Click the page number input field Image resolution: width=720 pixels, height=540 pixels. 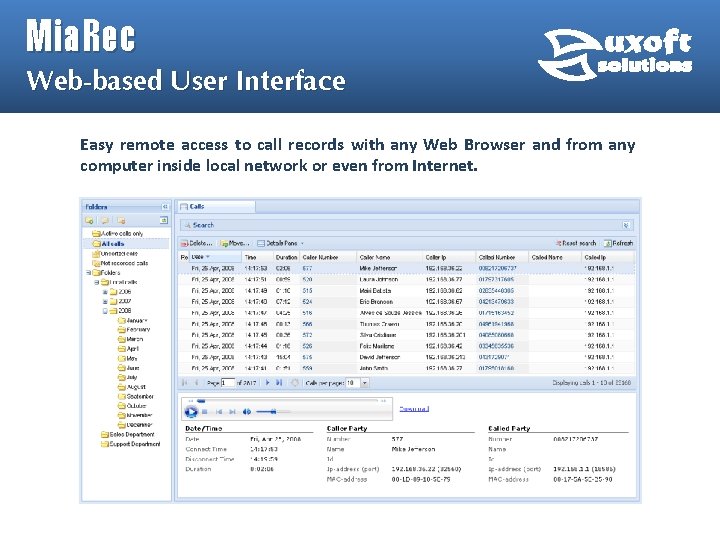pyautogui.click(x=228, y=382)
